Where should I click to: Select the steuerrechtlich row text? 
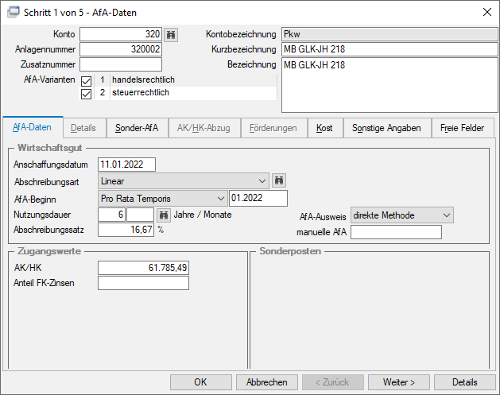pyautogui.click(x=141, y=93)
